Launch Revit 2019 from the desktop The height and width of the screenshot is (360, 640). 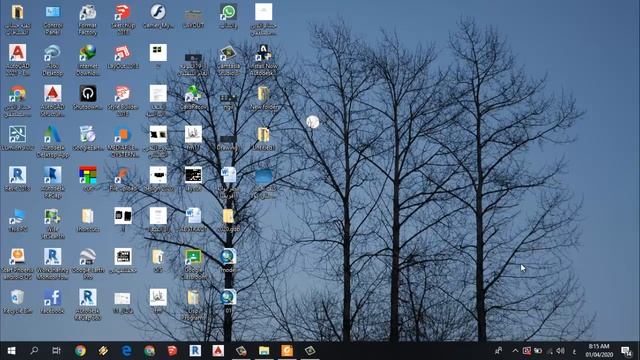click(x=18, y=180)
